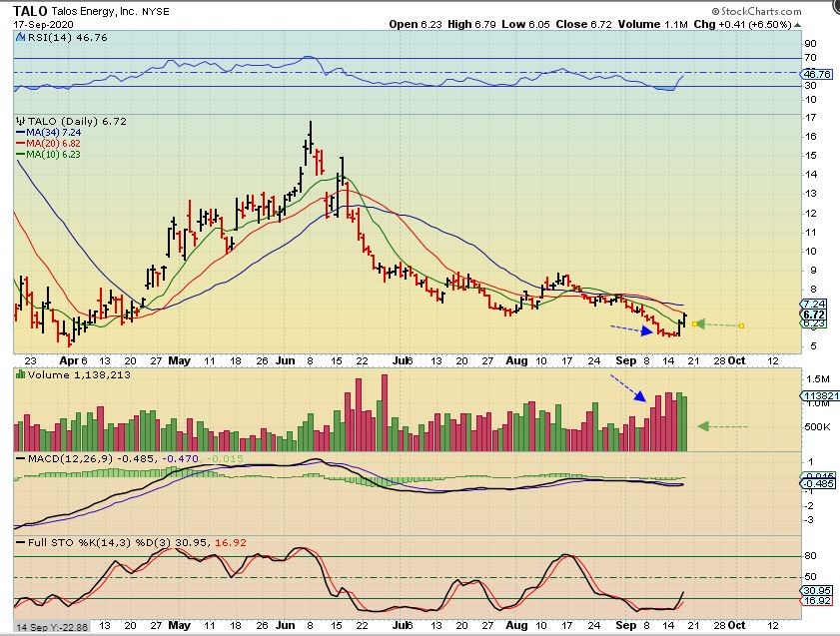Click the green arrow in the volume panel

click(721, 426)
